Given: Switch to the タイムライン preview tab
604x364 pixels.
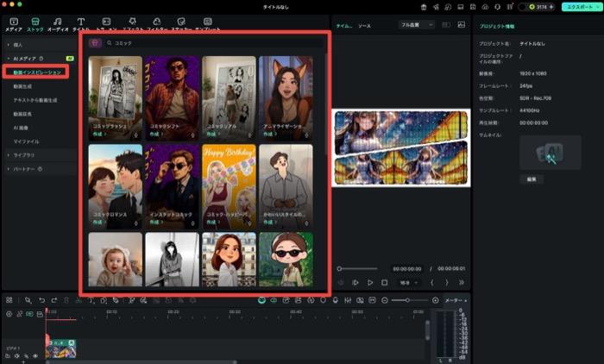Looking at the screenshot, I should point(343,26).
